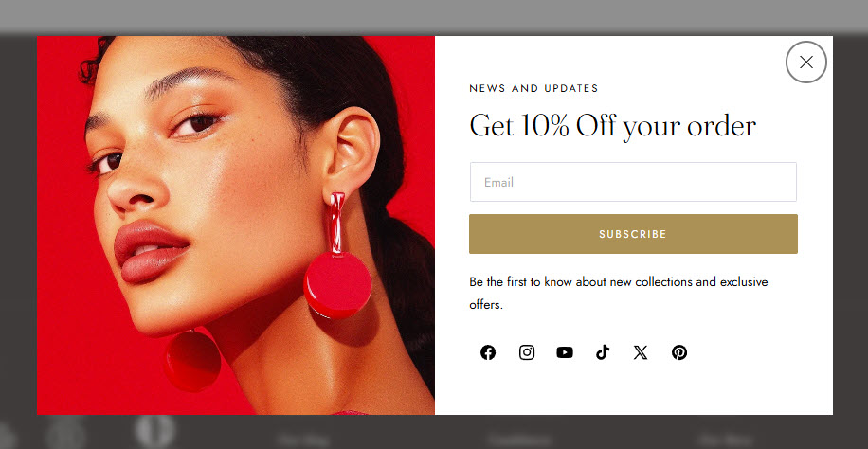The width and height of the screenshot is (868, 449).
Task: Click the NEWS AND UPDATES label
Action: click(x=533, y=89)
